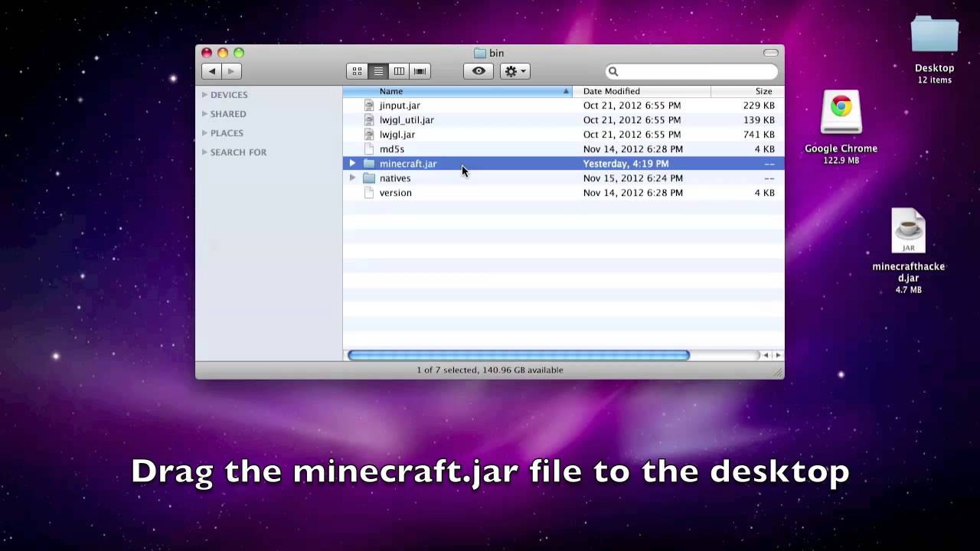Screen dimensions: 980x551
Task: Expand the SEARCH FOR sidebar section
Action: coord(204,152)
